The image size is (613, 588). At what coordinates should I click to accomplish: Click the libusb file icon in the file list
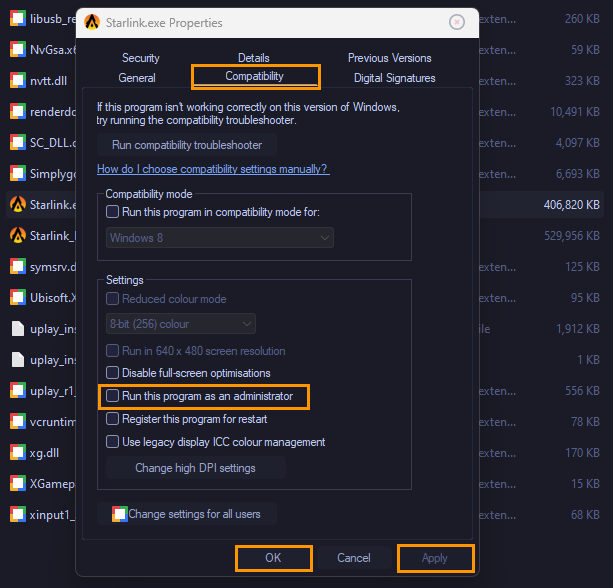(x=18, y=18)
